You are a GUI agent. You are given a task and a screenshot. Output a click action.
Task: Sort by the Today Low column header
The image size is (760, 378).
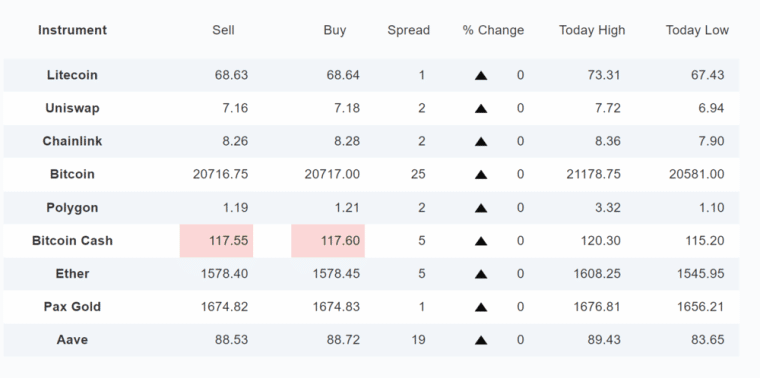click(x=697, y=30)
